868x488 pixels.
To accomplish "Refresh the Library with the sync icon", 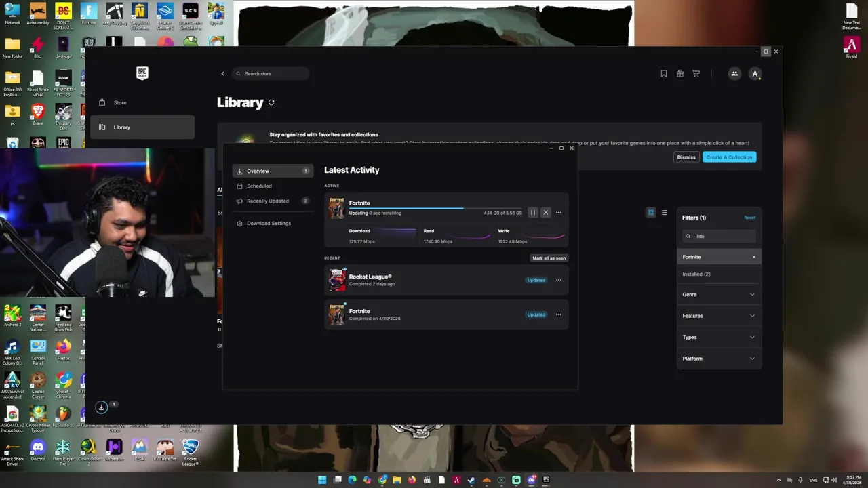I will [x=271, y=102].
